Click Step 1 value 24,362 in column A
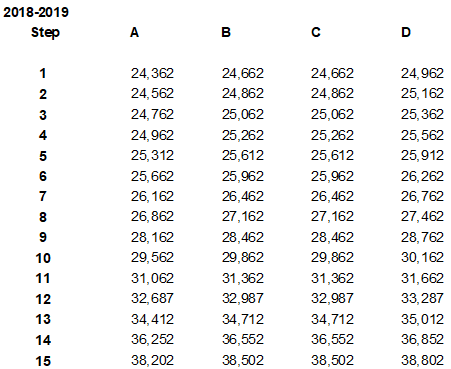The width and height of the screenshot is (451, 369). (152, 74)
